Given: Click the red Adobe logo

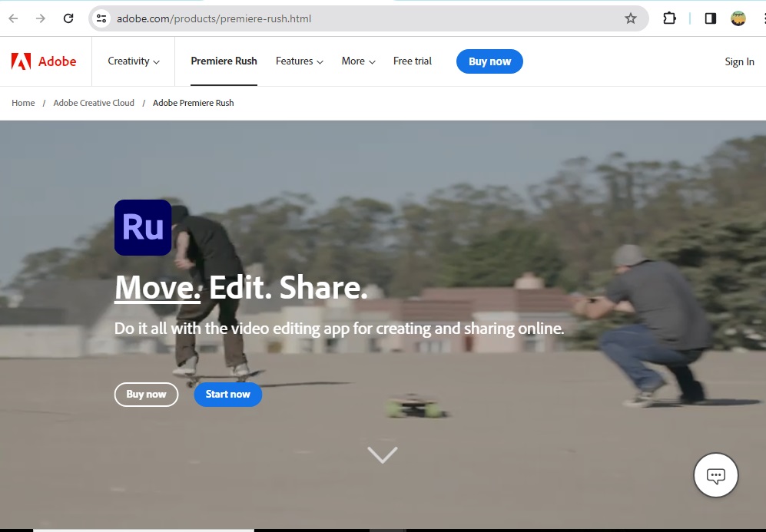Looking at the screenshot, I should click(44, 61).
